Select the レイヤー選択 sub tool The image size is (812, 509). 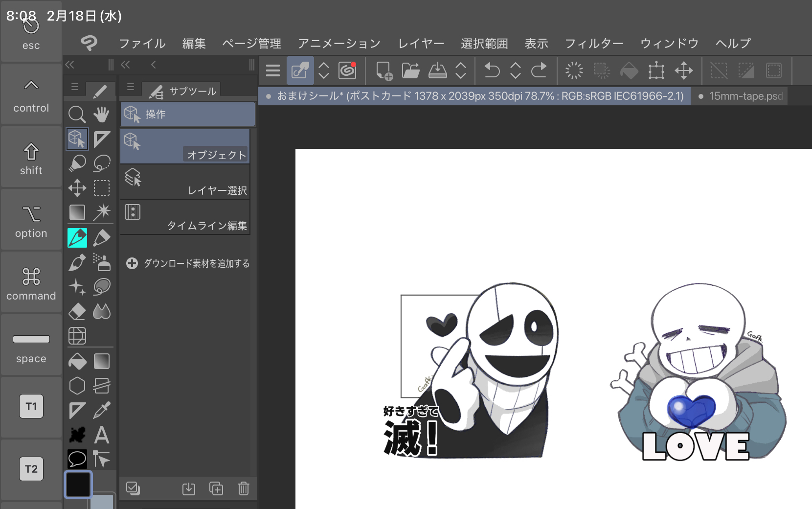pyautogui.click(x=185, y=182)
